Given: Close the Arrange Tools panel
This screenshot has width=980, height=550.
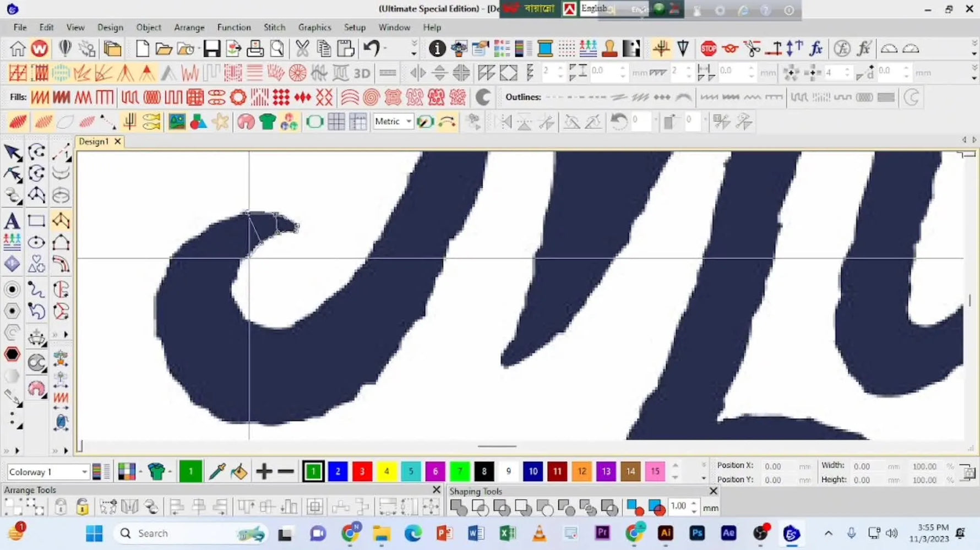Looking at the screenshot, I should pyautogui.click(x=435, y=489).
